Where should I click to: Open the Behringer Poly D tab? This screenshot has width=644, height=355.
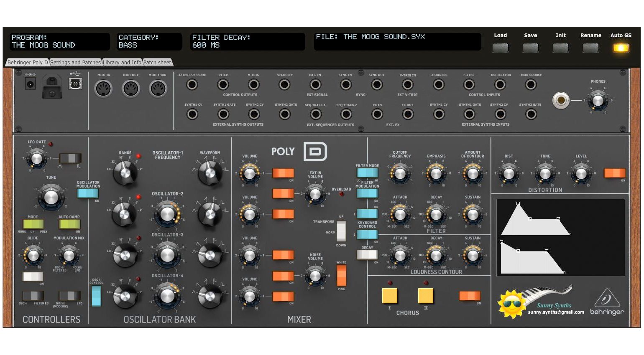pyautogui.click(x=28, y=63)
